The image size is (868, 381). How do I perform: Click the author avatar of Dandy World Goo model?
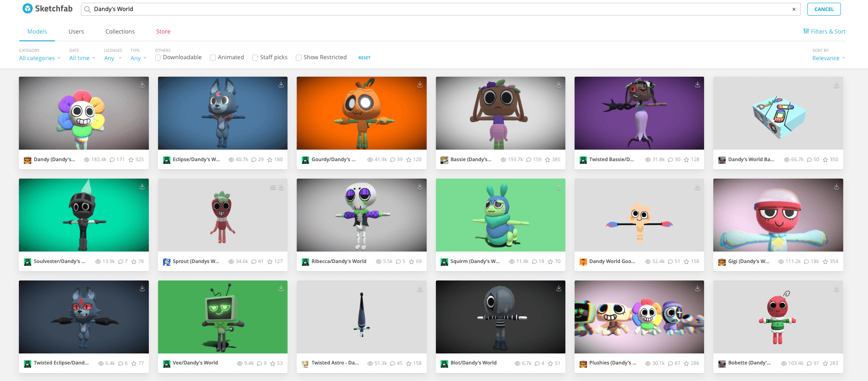click(x=583, y=262)
